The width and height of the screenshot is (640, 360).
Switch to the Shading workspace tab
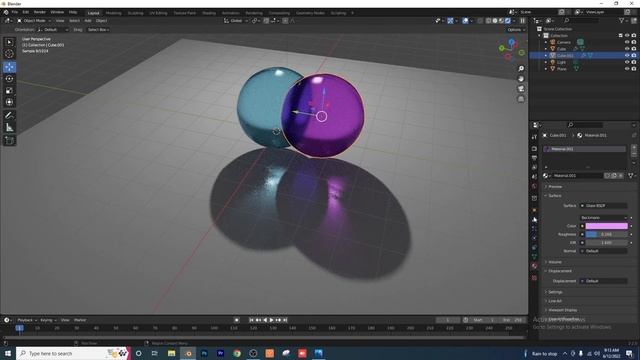coord(209,13)
